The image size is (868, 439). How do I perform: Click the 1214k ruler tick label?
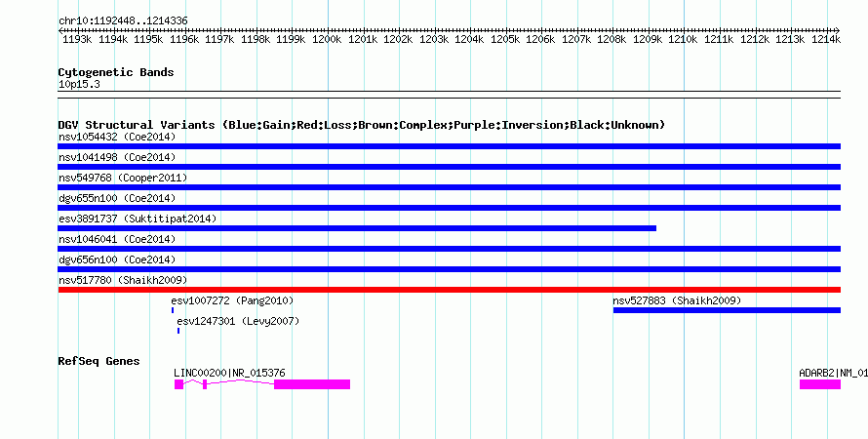pos(825,40)
